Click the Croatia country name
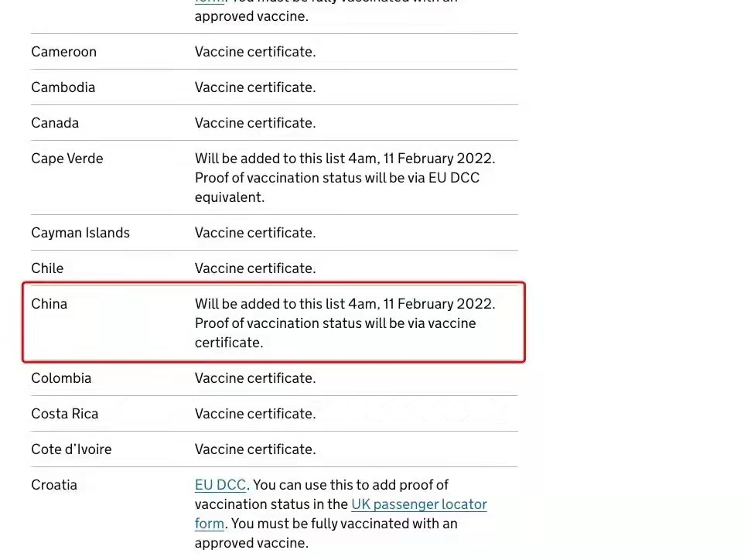 (x=54, y=485)
